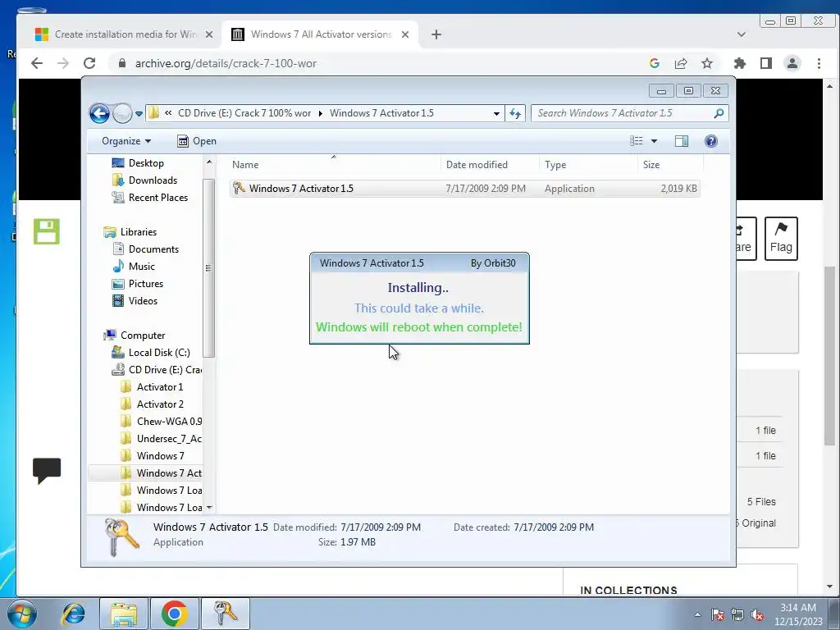Click the archive.org address bar
Image resolution: width=840 pixels, height=630 pixels.
pos(375,63)
